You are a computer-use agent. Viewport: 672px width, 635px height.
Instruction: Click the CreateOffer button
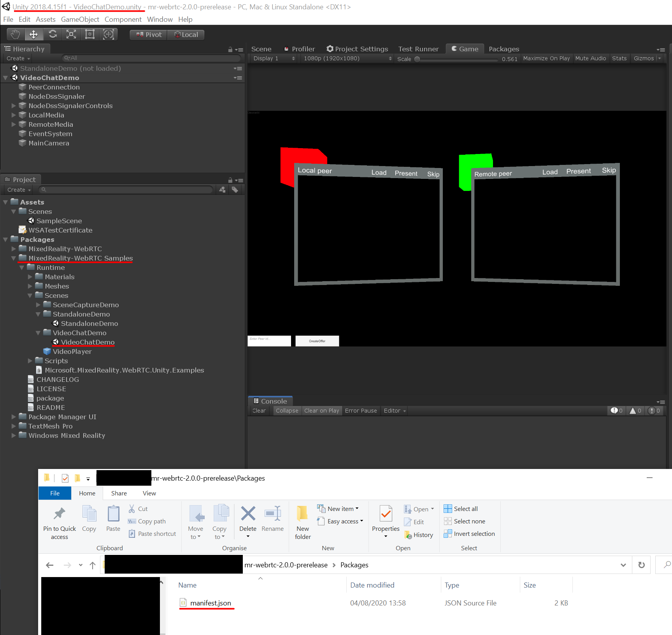317,341
